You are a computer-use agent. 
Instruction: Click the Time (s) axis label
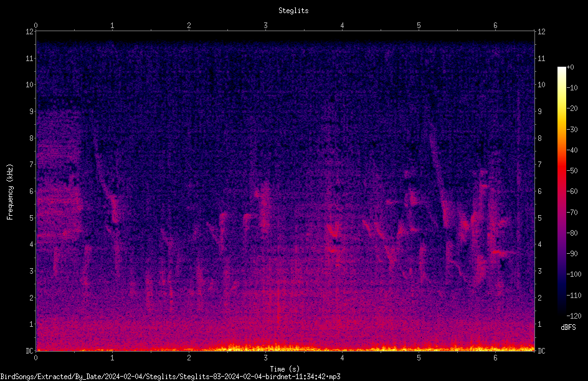[285, 369]
